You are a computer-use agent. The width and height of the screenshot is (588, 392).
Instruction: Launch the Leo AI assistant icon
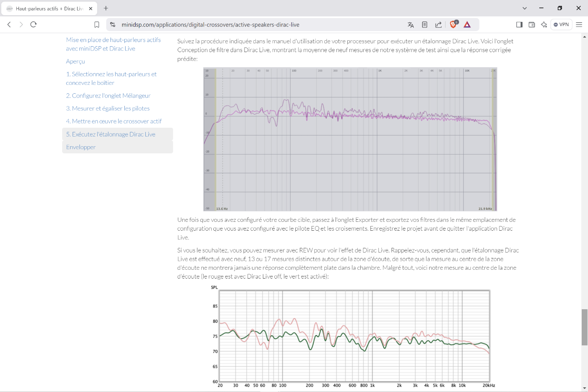(x=544, y=25)
